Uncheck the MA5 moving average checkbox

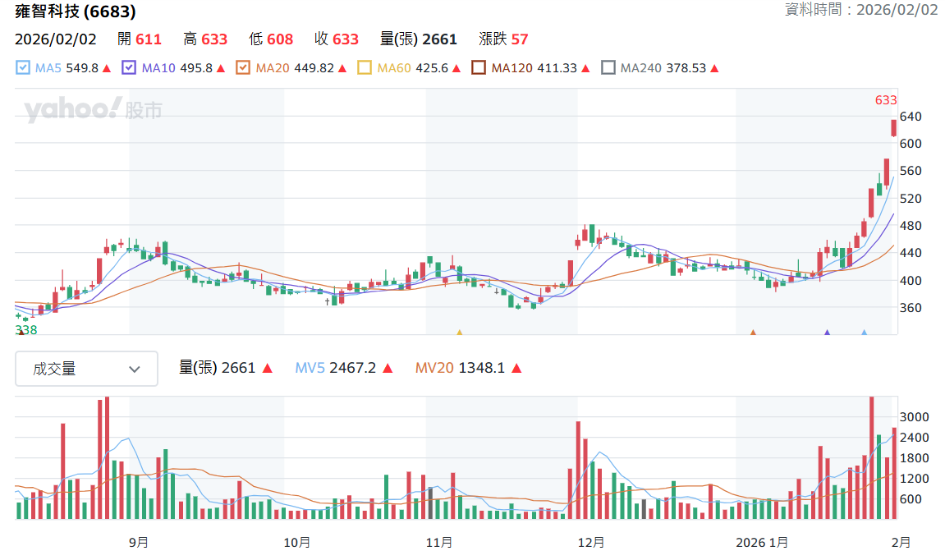[x=23, y=67]
